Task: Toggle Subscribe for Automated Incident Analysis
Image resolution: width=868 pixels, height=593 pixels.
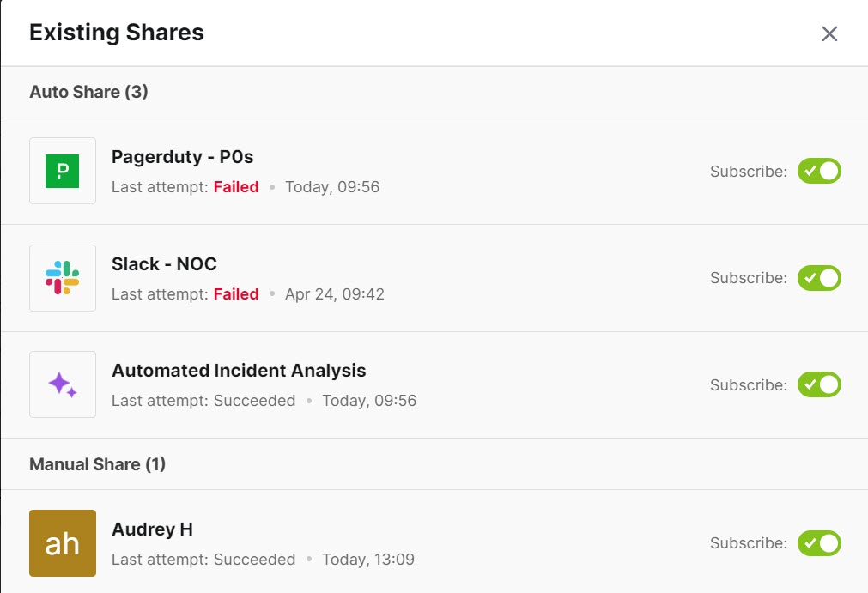Action: 819,384
